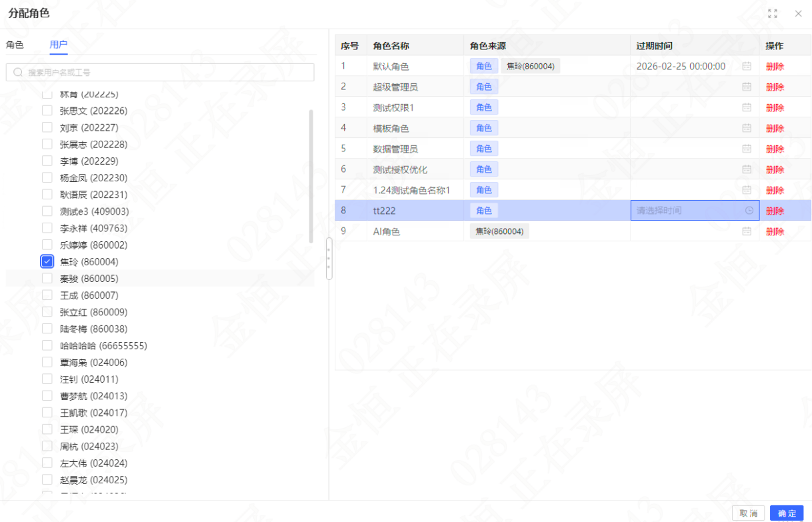The image size is (812, 522).
Task: Check the 秦骏 (860005) user checkbox
Action: (x=47, y=279)
